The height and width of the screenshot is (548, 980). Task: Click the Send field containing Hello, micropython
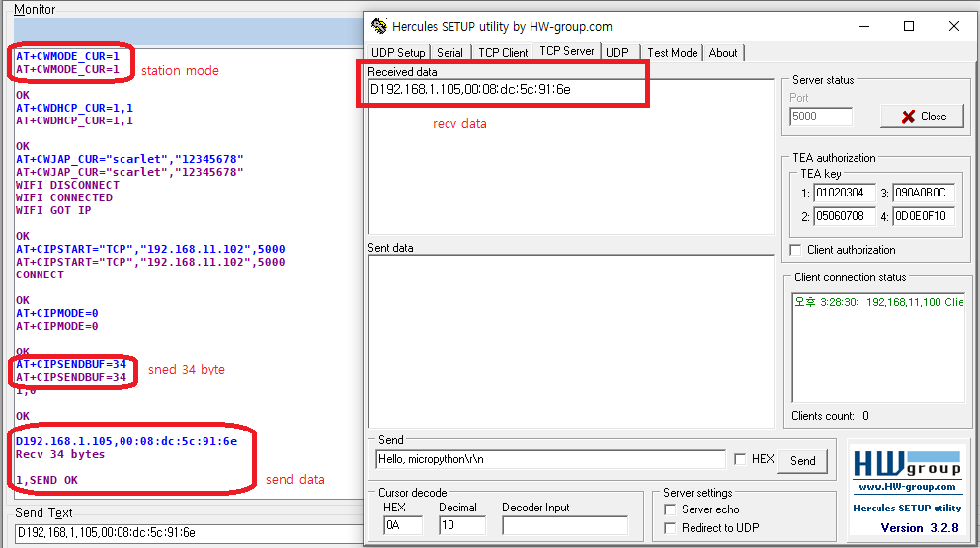tap(550, 459)
